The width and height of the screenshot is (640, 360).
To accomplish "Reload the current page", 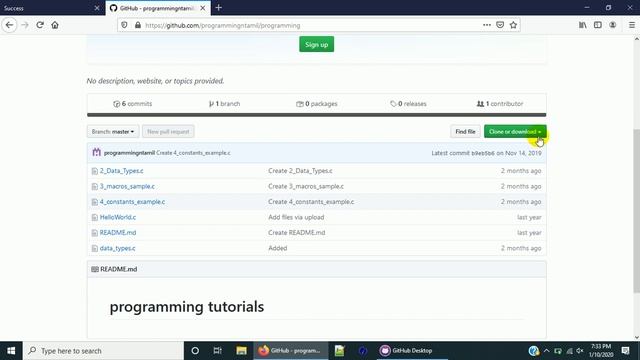I will (40, 25).
